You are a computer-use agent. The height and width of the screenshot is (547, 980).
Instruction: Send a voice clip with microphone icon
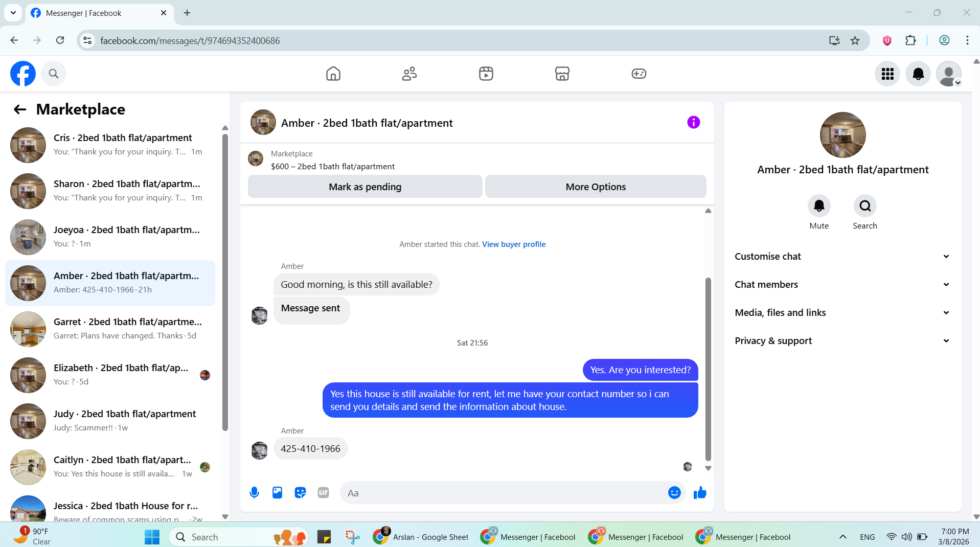pyautogui.click(x=254, y=493)
